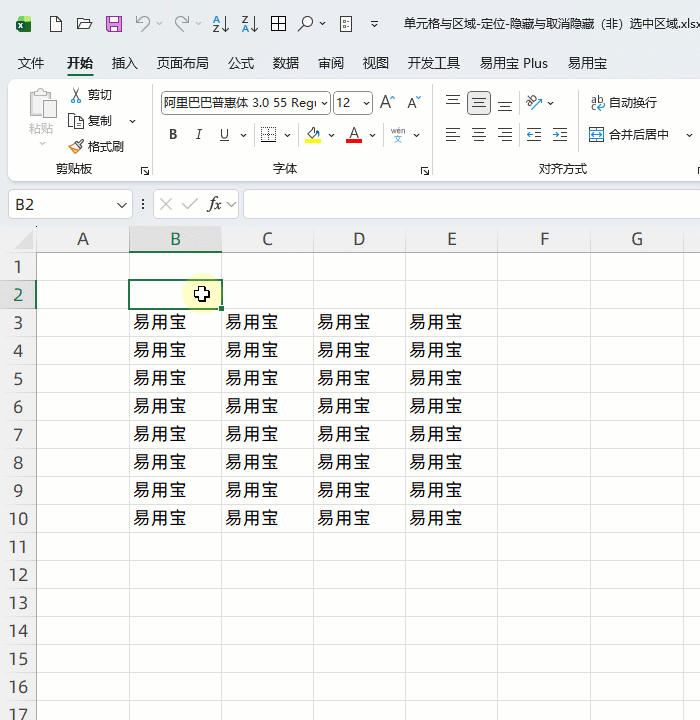Apply the yellow fill color swatch
Image resolution: width=700 pixels, height=720 pixels.
(x=313, y=135)
